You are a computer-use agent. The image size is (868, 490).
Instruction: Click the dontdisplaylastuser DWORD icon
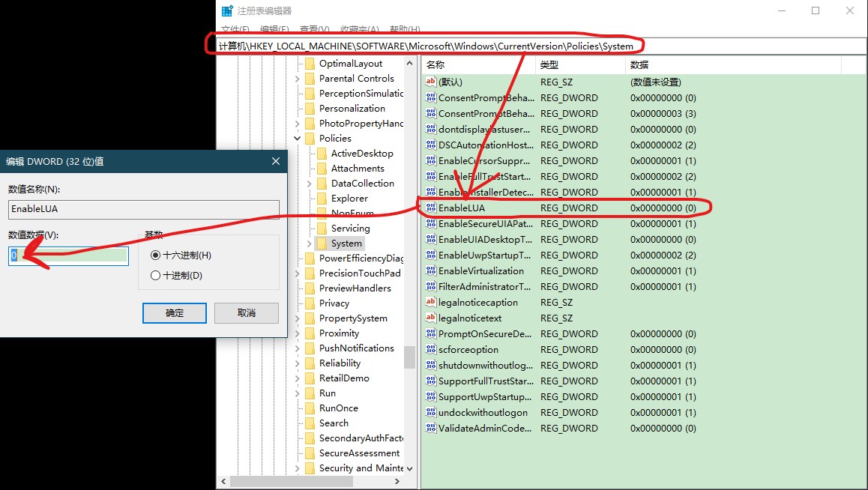tap(431, 129)
